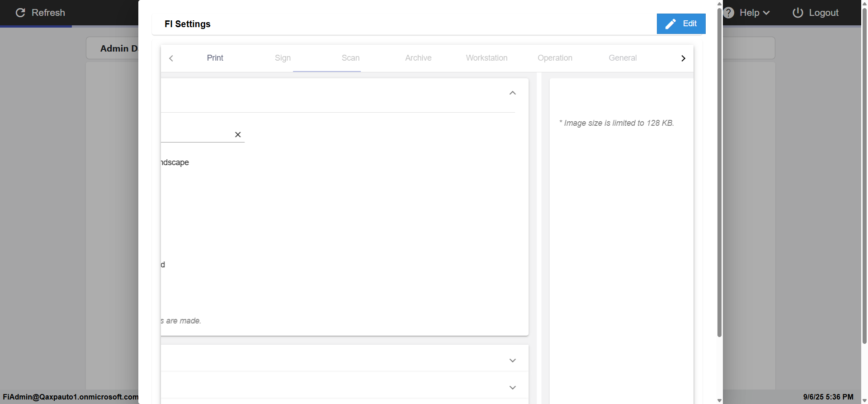Switch to the Archive tab

418,58
